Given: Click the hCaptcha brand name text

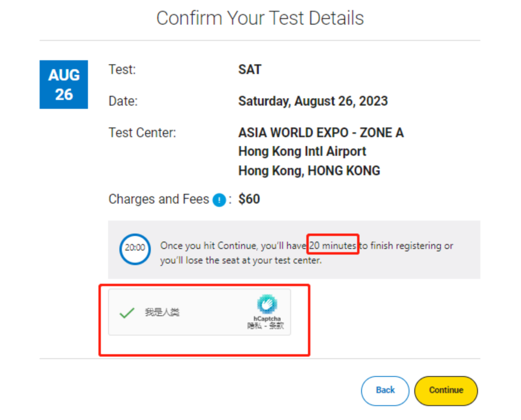Looking at the screenshot, I should (267, 319).
